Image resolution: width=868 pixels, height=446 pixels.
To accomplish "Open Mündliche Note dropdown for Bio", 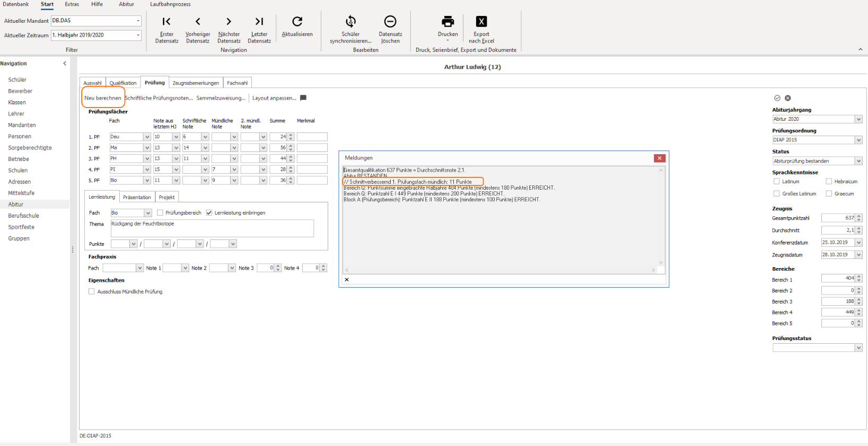I will point(234,181).
